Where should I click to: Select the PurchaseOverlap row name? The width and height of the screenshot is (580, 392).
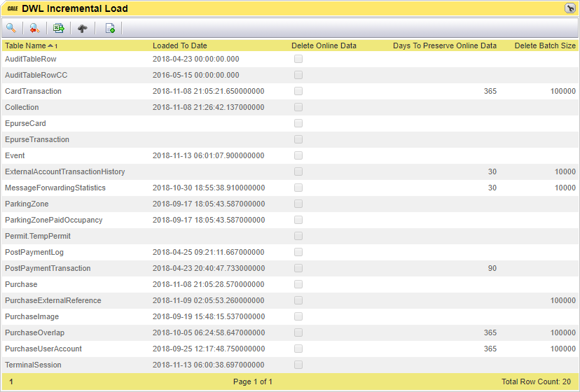(34, 332)
